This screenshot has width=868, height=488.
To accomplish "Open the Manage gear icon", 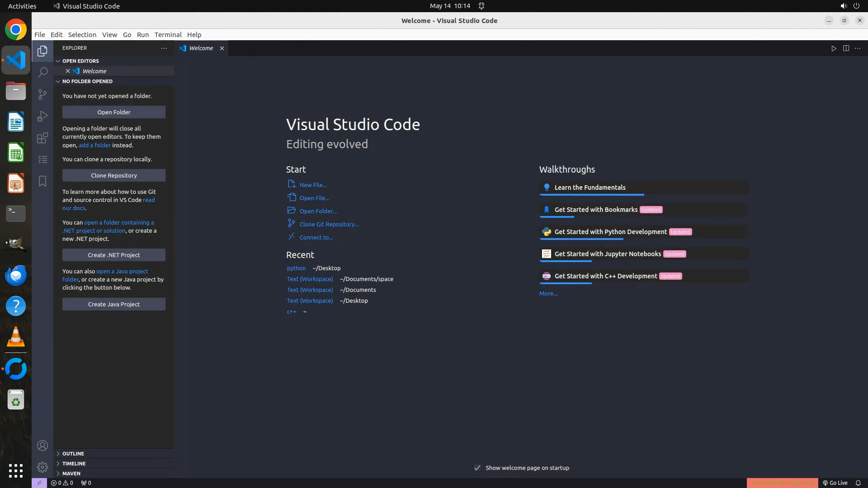I will (42, 467).
